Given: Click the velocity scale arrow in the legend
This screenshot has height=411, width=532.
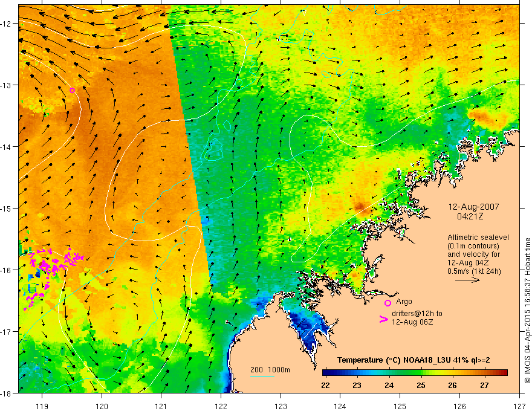Looking at the screenshot, I should click(x=468, y=280).
